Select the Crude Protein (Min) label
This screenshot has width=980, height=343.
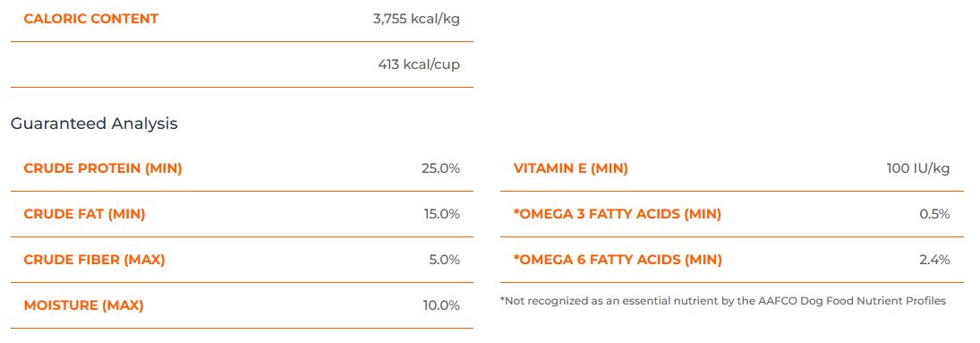(103, 168)
